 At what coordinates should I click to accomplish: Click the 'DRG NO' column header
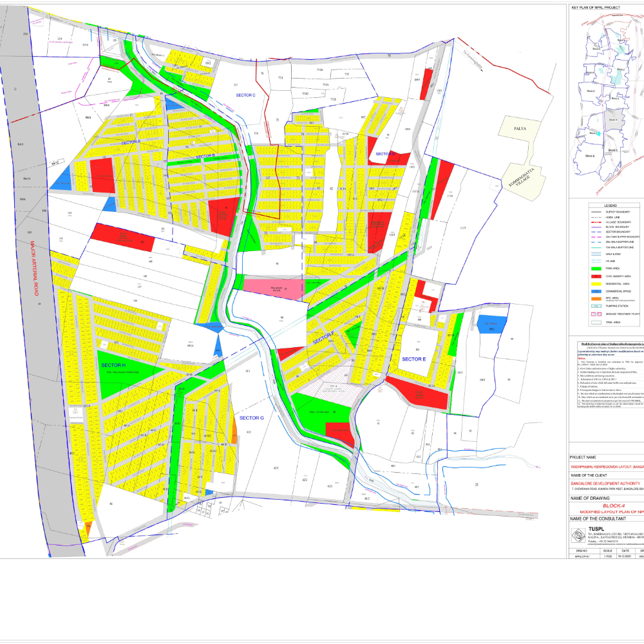(x=582, y=551)
